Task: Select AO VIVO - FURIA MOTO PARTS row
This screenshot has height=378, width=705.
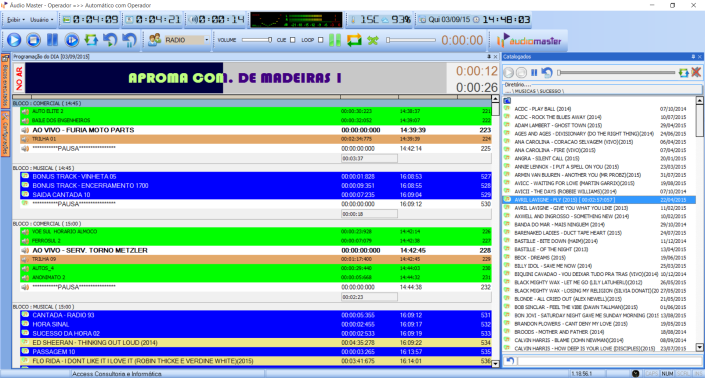Action: pyautogui.click(x=256, y=130)
